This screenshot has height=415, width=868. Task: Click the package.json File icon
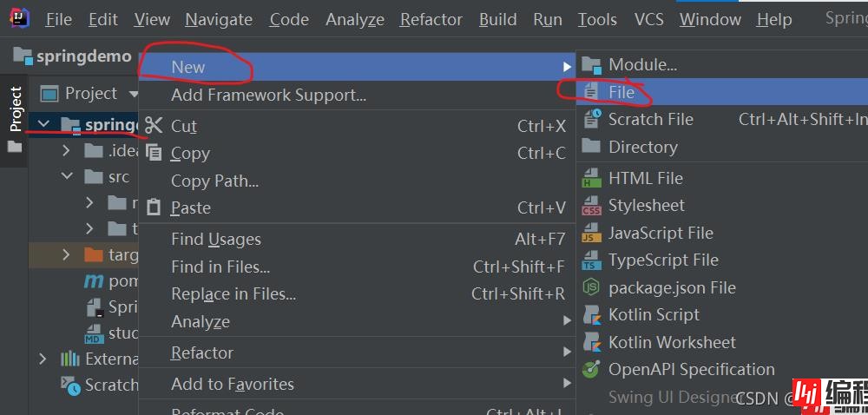pyautogui.click(x=591, y=287)
